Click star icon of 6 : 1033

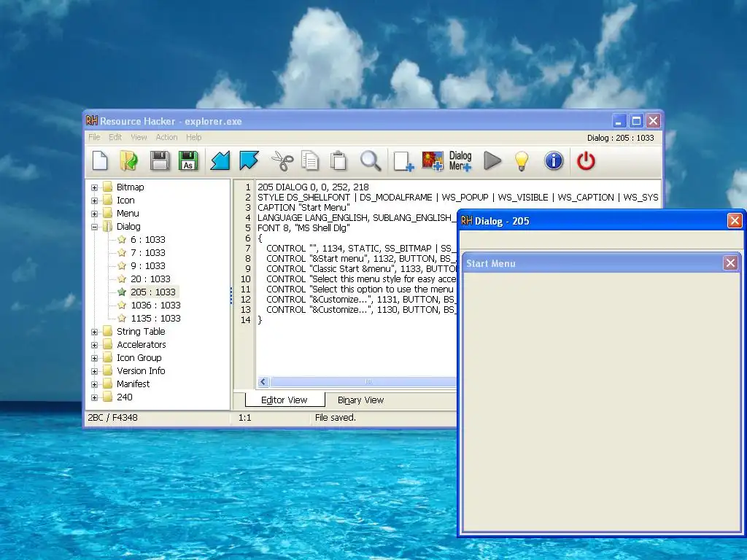click(x=122, y=239)
